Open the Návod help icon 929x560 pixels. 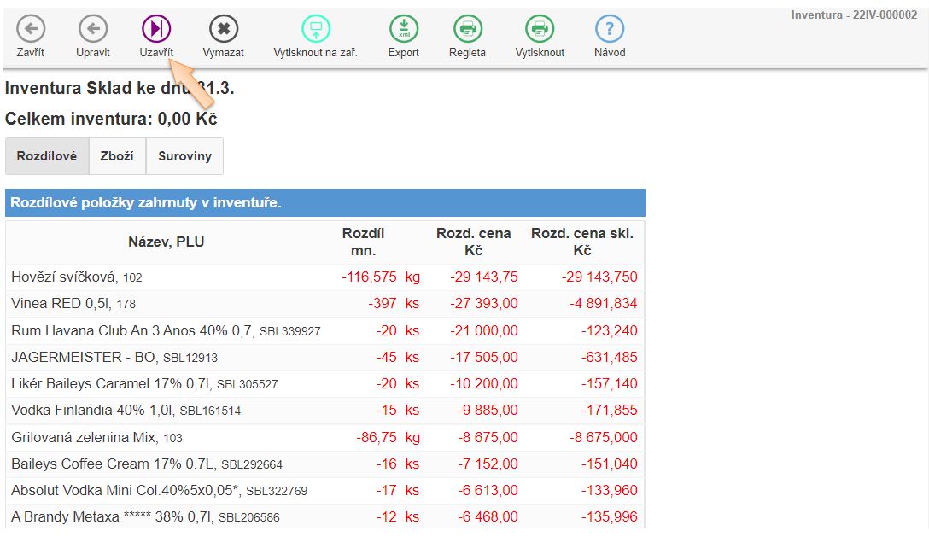610,30
